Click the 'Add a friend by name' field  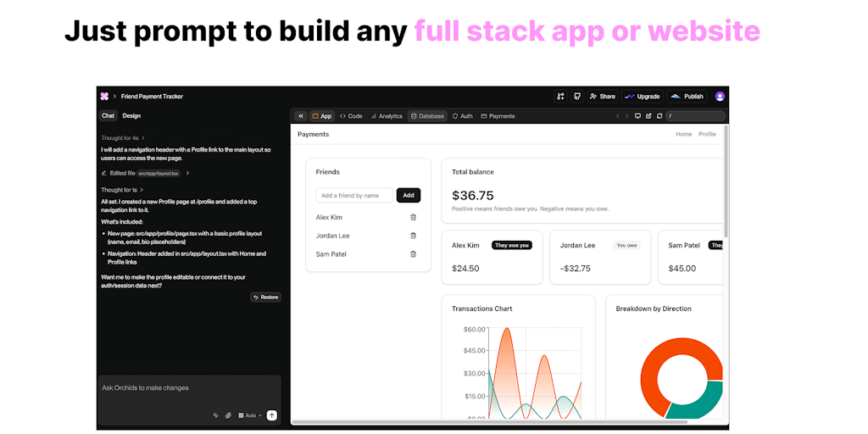(355, 196)
